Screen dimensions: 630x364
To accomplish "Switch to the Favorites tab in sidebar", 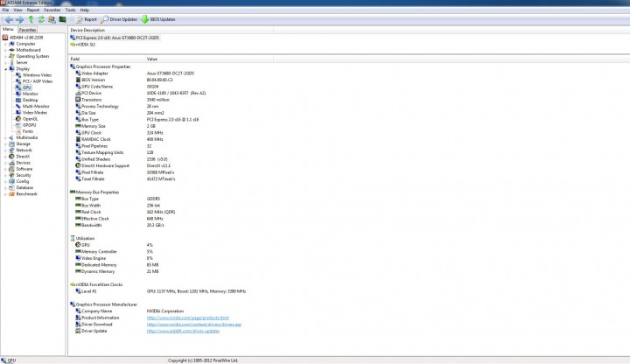I will pyautogui.click(x=27, y=30).
